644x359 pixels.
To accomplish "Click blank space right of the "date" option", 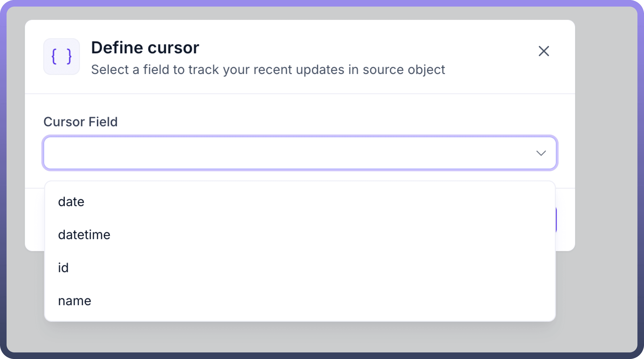I will 300,202.
